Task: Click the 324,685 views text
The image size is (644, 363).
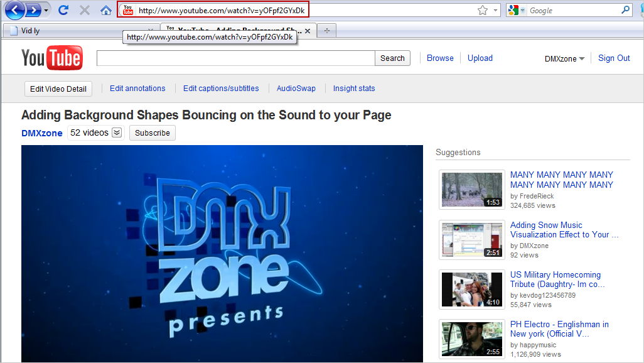Action: pyautogui.click(x=533, y=205)
